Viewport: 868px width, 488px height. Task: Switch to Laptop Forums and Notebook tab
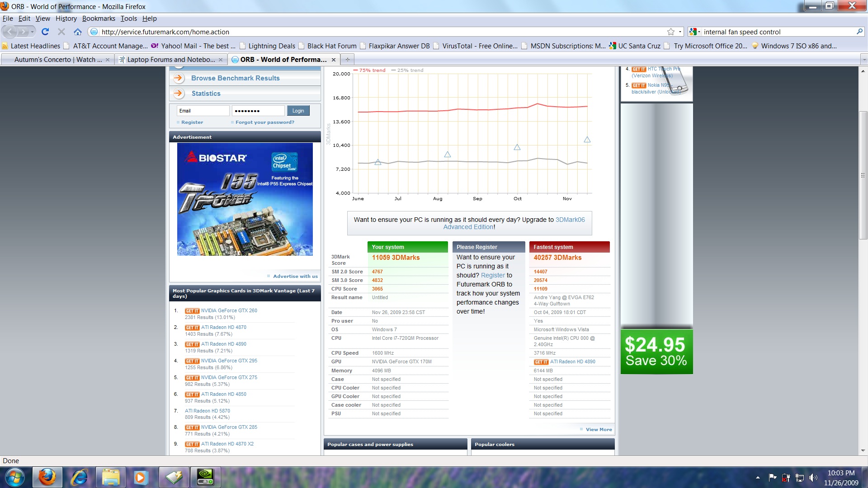tap(170, 59)
